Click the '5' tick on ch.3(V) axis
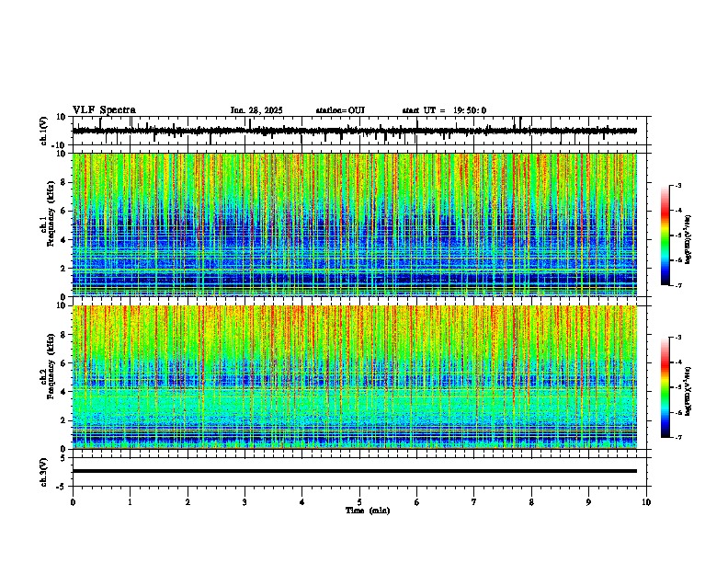The image size is (728, 563). [63, 457]
